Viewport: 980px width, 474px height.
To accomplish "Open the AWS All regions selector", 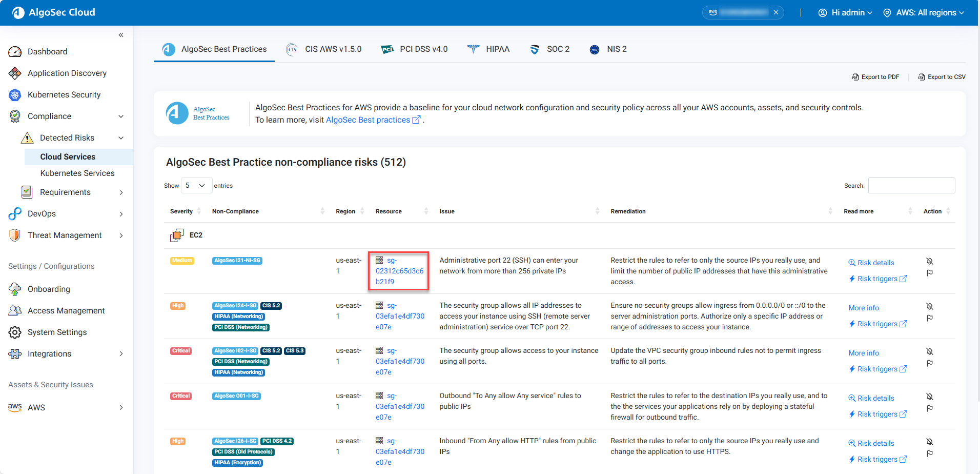I will [x=924, y=13].
